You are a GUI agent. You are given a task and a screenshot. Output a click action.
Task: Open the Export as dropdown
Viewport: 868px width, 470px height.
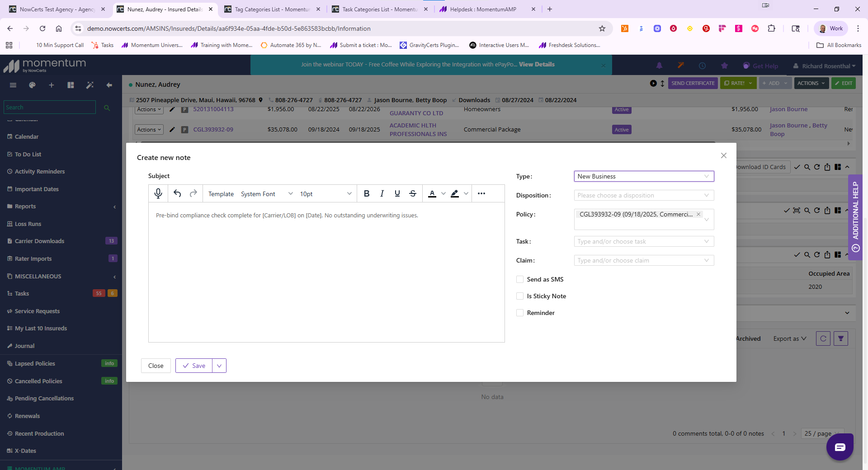pyautogui.click(x=790, y=338)
